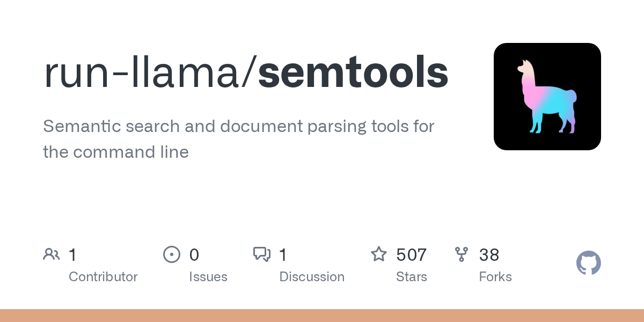The width and height of the screenshot is (644, 322).
Task: Click the 0 issues count
Action: [194, 254]
